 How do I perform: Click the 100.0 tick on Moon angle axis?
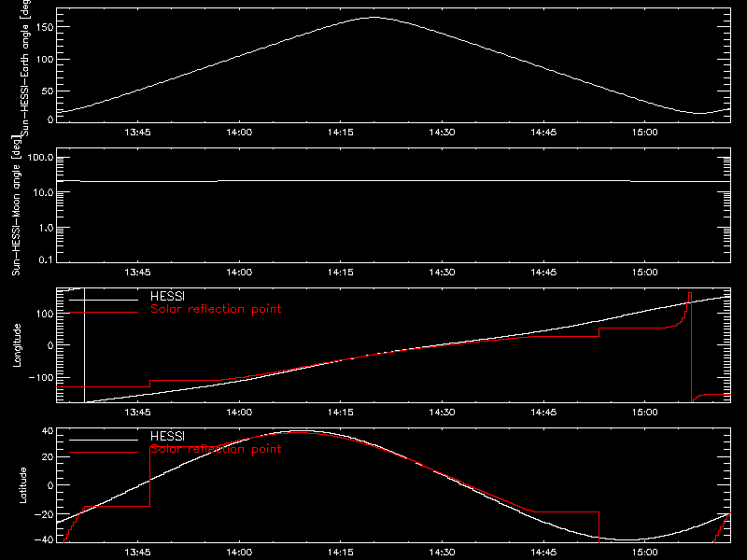[x=40, y=157]
